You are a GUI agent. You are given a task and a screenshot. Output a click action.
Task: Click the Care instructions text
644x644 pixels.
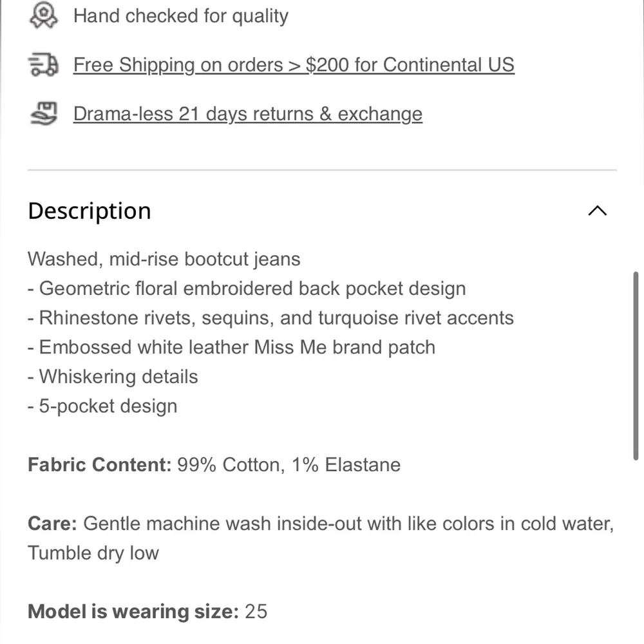(x=320, y=524)
